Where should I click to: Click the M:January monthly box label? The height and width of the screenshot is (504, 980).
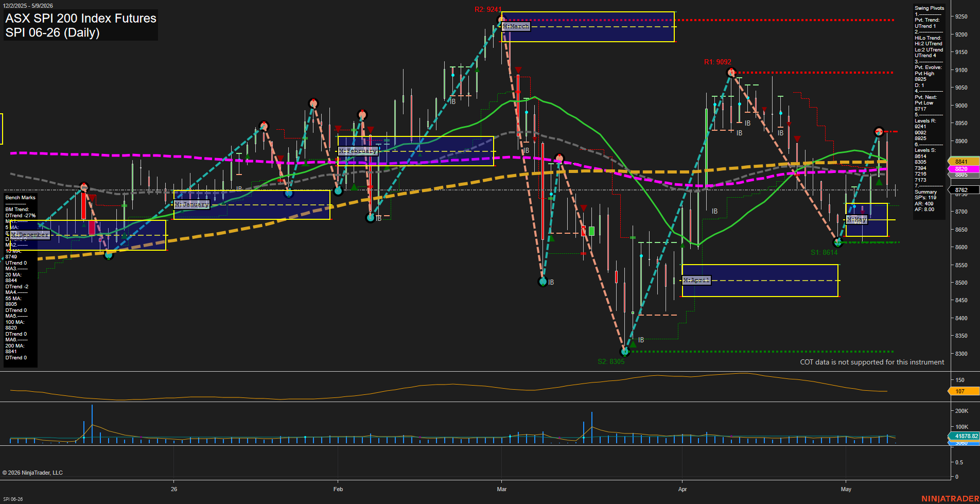tap(192, 204)
